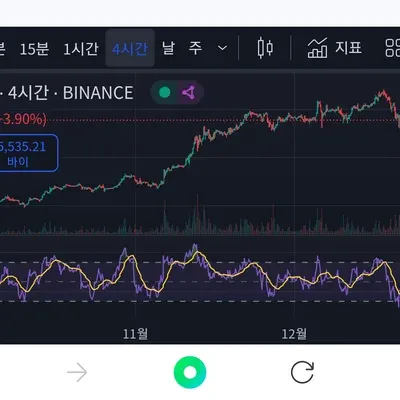Screen dimensions: 400x400
Task: Tap the browser forward arrow
Action: 77,372
